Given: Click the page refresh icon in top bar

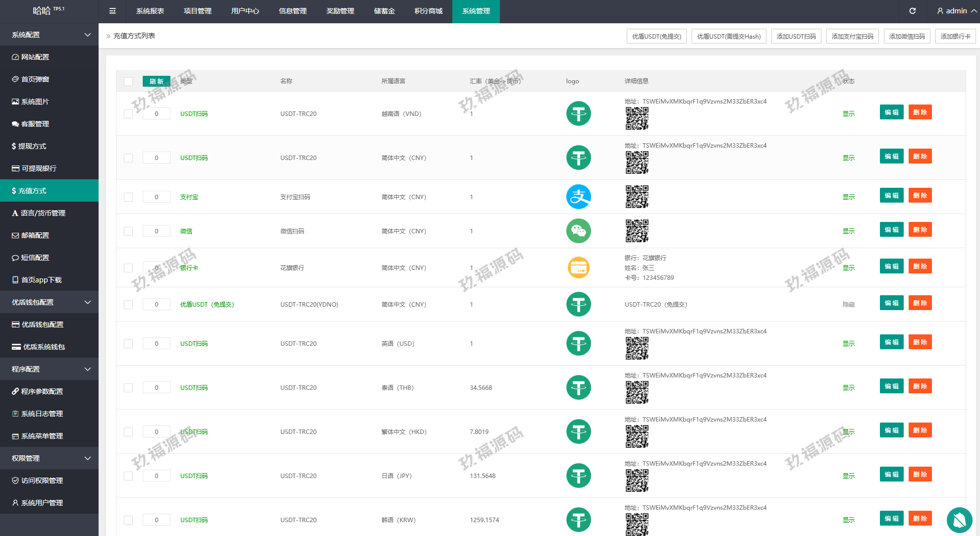Looking at the screenshot, I should tap(913, 11).
